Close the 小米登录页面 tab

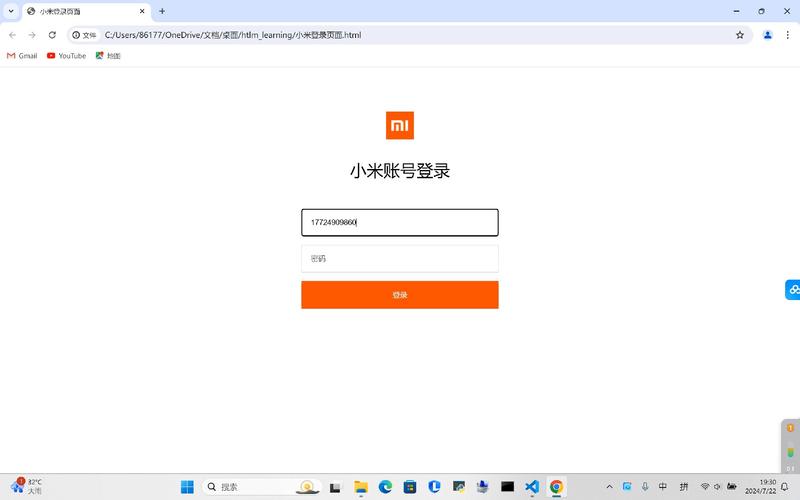(142, 11)
